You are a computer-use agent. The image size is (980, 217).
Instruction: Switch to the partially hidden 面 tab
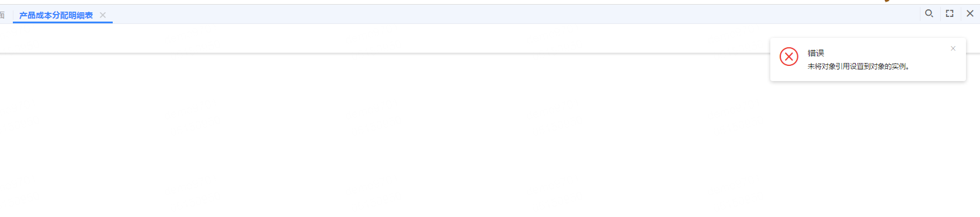tap(2, 15)
